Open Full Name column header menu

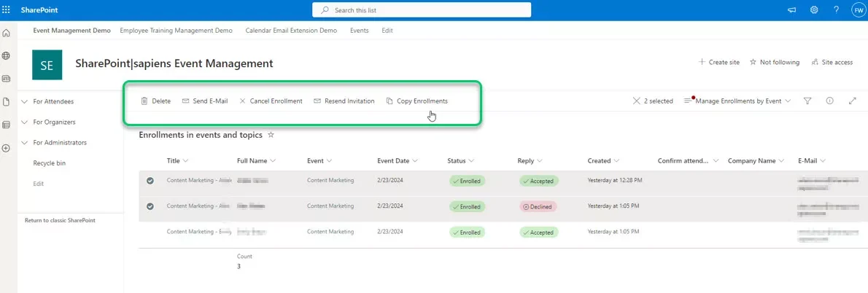tap(256, 161)
